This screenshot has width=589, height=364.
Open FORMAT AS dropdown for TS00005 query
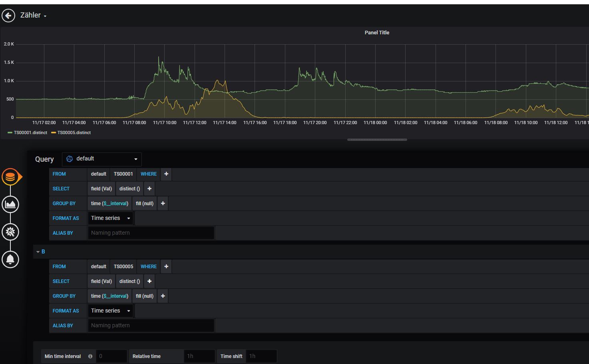tap(111, 311)
